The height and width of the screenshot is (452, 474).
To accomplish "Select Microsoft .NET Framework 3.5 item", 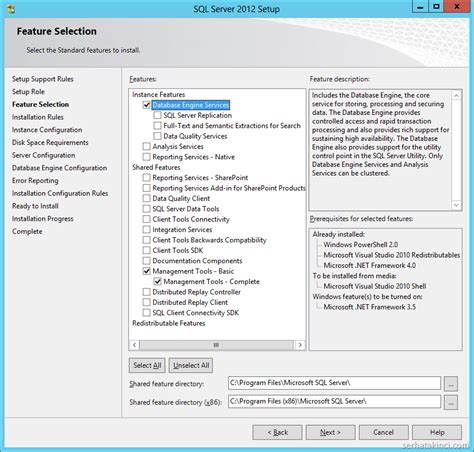I will point(370,307).
